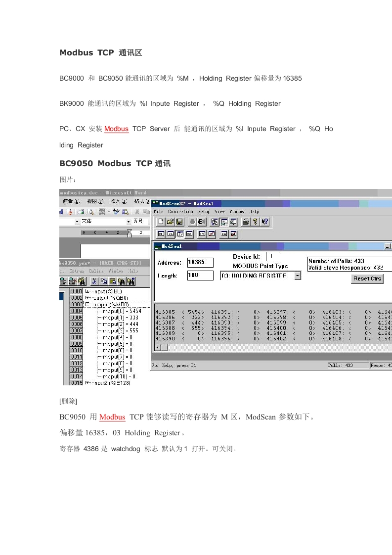Click the 04 function icon in ModScan32 lower toolbar
The image size is (392, 555).
tap(189, 233)
